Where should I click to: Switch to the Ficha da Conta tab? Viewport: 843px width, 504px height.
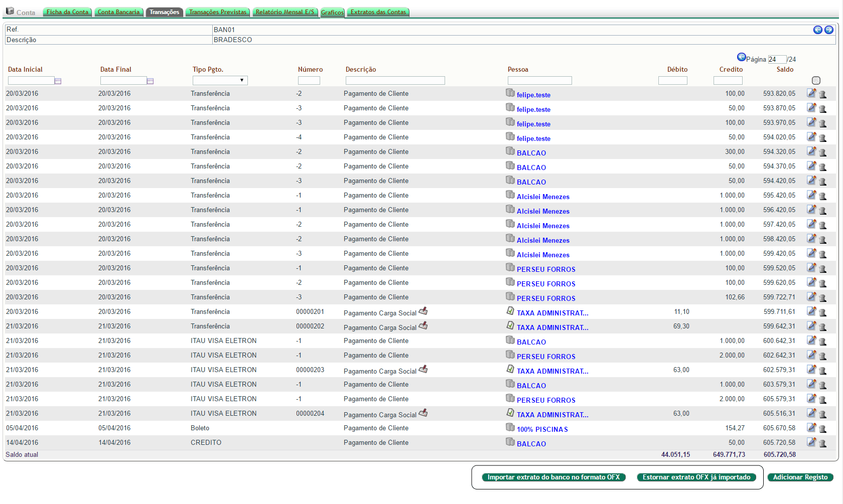point(67,12)
